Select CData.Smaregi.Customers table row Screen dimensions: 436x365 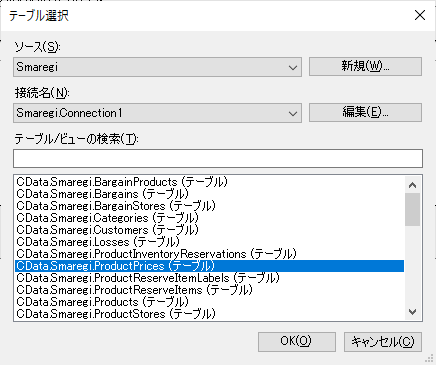pyautogui.click(x=209, y=230)
